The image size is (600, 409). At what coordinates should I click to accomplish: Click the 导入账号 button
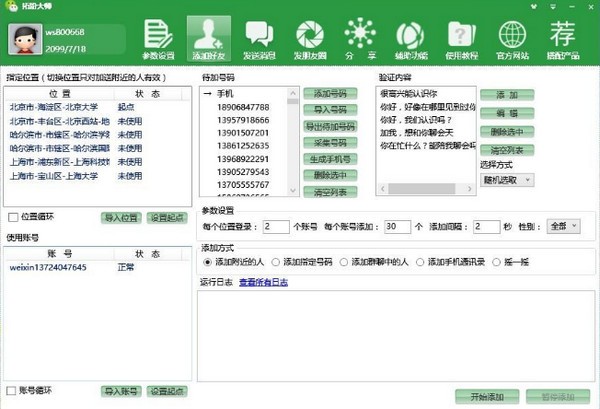tap(121, 391)
